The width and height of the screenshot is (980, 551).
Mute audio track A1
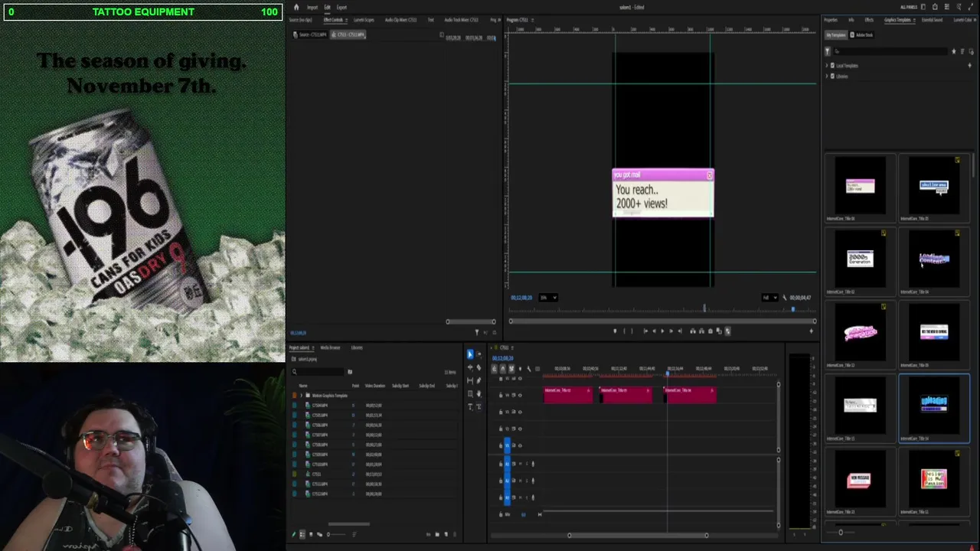520,464
